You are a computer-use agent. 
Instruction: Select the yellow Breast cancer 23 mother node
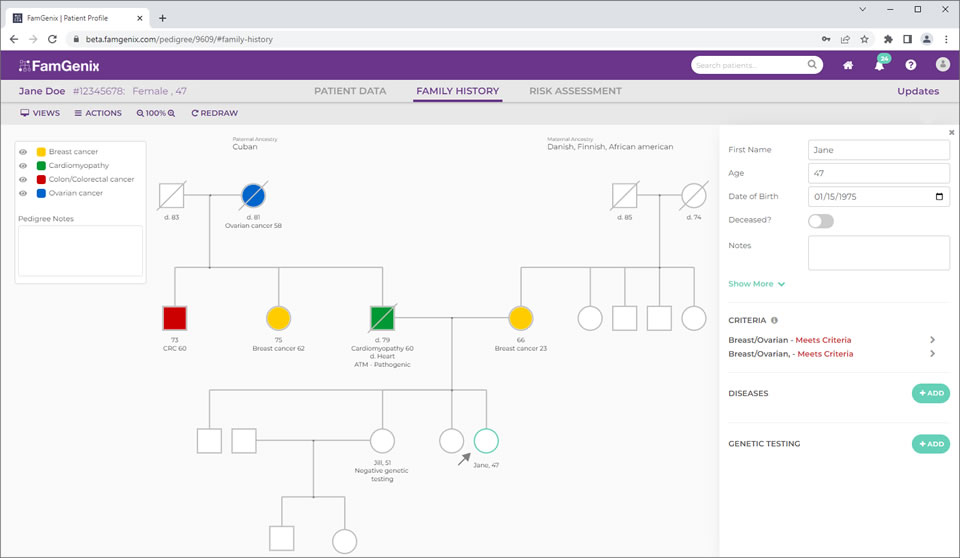tap(520, 319)
